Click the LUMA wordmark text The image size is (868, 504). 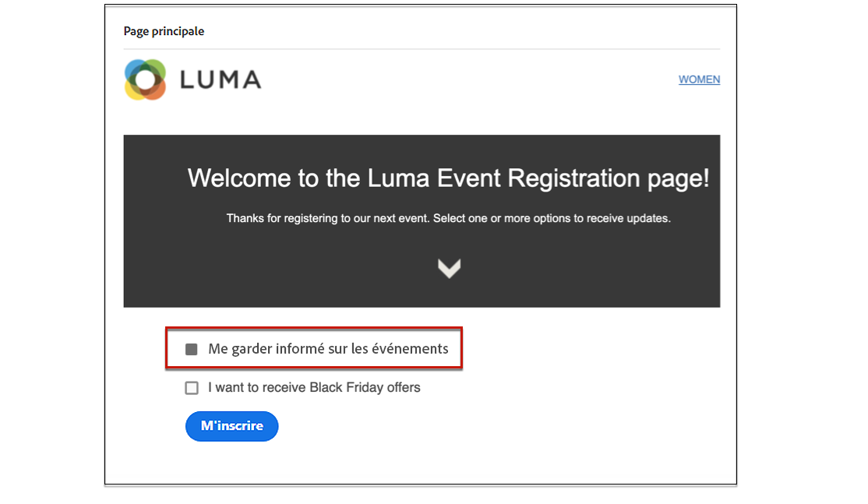click(x=221, y=79)
